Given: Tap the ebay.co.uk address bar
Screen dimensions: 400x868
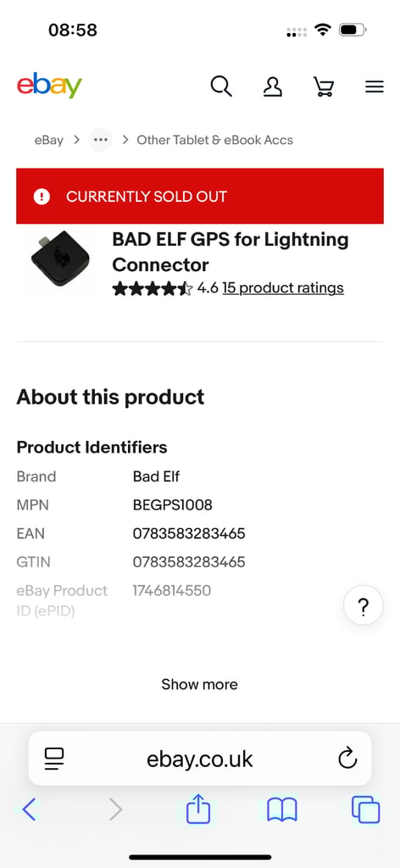Looking at the screenshot, I should point(200,759).
